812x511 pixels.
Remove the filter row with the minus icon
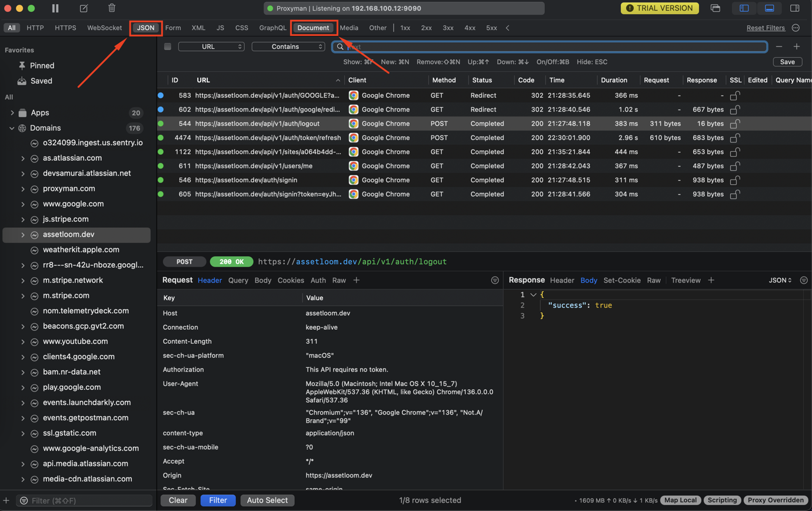tap(779, 47)
